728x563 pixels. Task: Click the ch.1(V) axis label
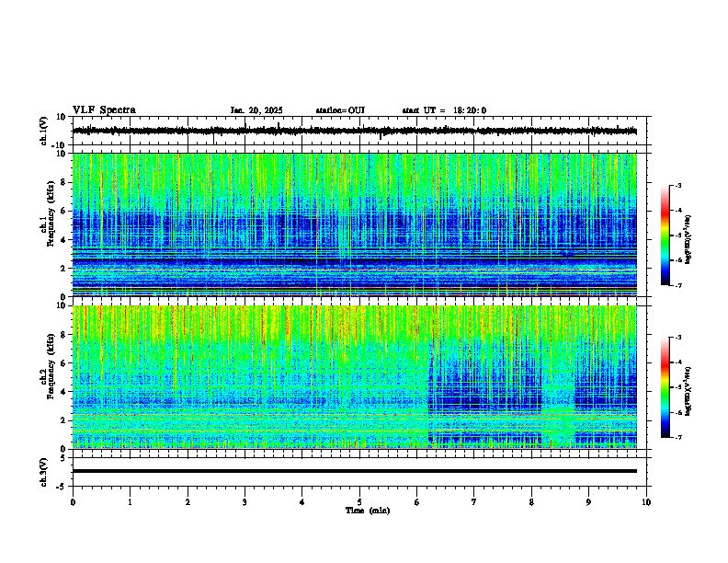click(x=43, y=131)
